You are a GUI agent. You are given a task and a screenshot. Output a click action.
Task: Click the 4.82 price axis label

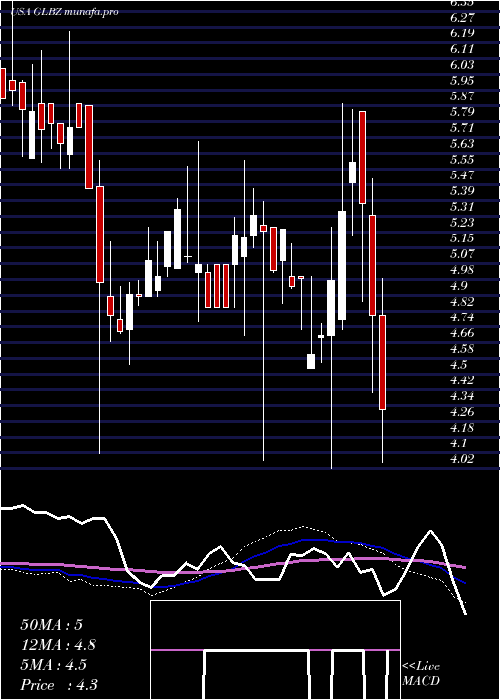pyautogui.click(x=462, y=301)
